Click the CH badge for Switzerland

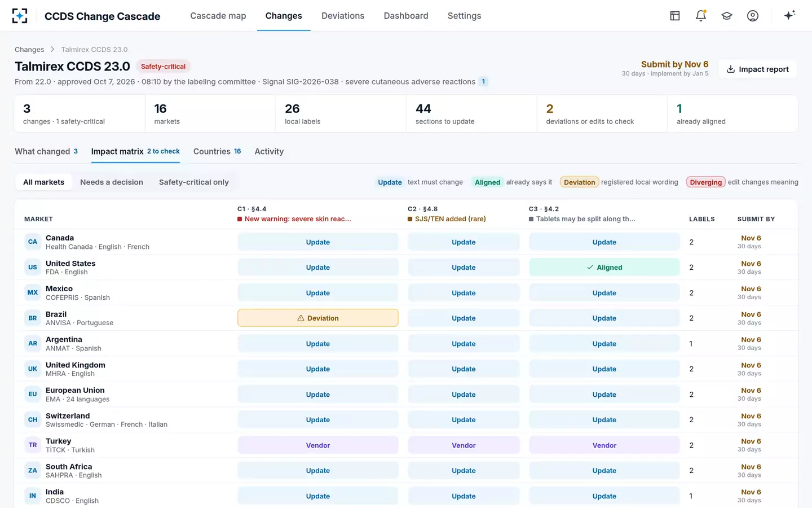point(33,420)
